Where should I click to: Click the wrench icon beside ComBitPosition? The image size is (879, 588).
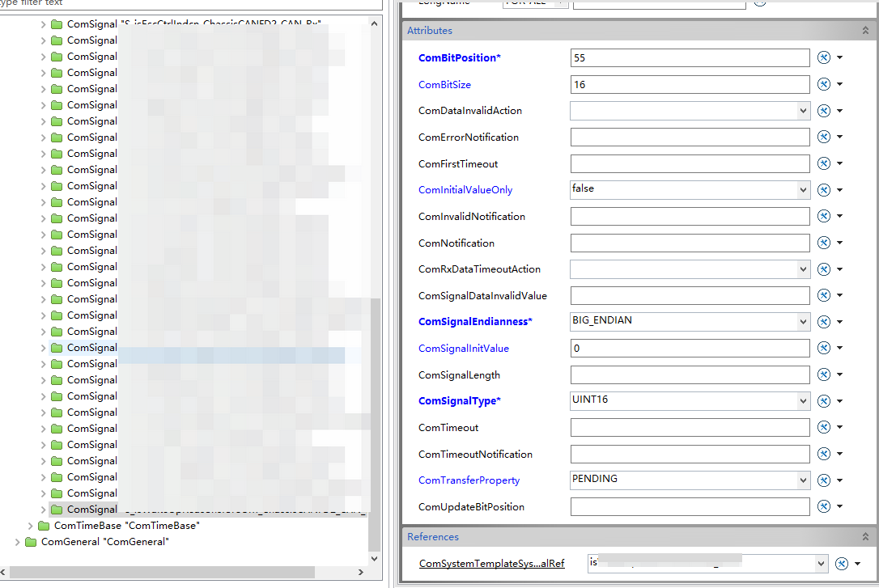(824, 57)
